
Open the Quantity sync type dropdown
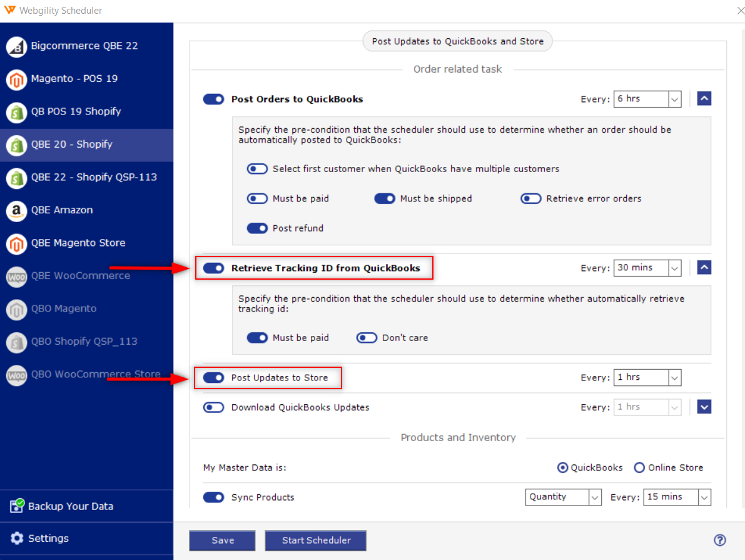[x=563, y=497]
